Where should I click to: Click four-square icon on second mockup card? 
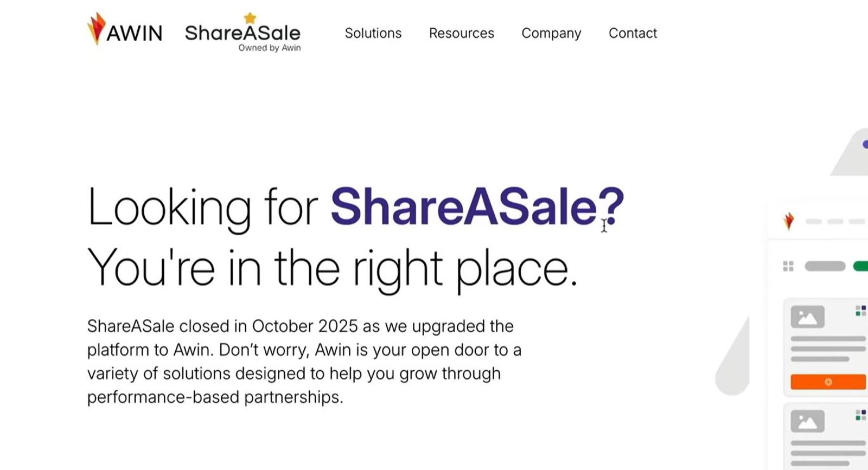coord(860,415)
